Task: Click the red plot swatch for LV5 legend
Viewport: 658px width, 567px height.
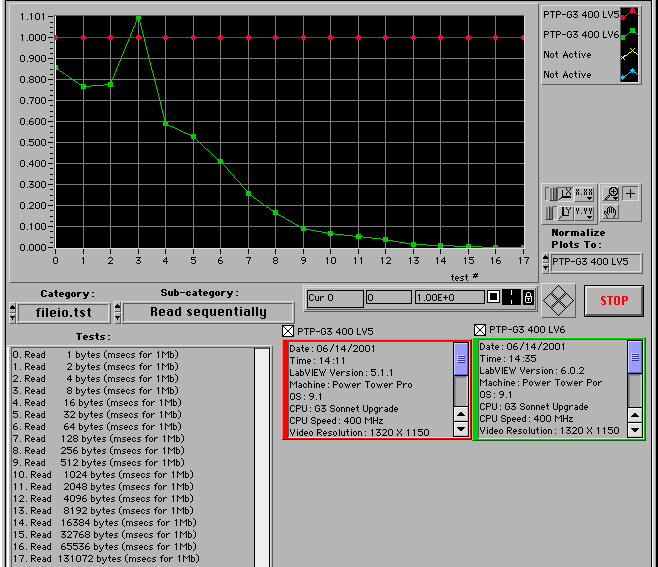Action: pos(628,14)
